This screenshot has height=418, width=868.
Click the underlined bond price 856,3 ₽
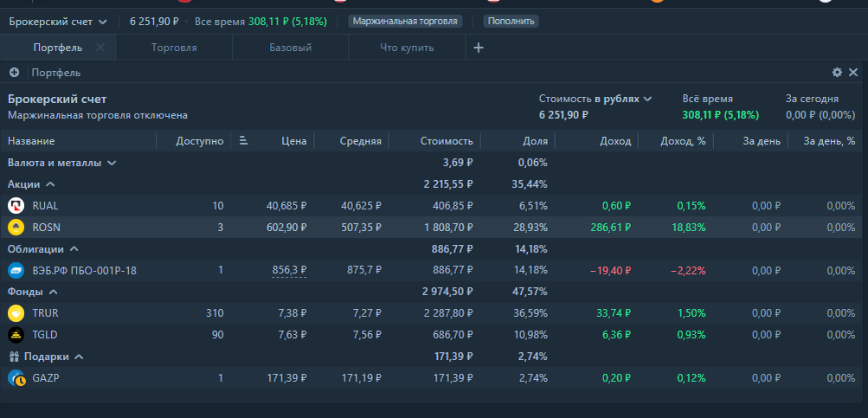pos(290,271)
